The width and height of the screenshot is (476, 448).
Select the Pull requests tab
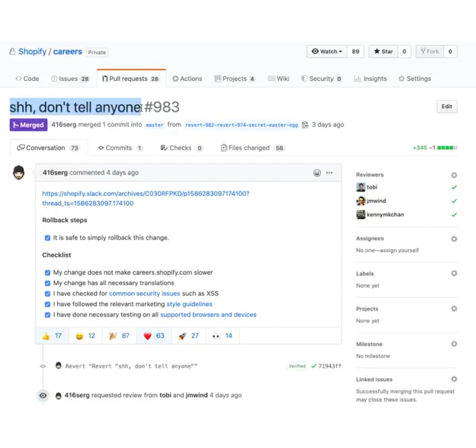[x=131, y=79]
